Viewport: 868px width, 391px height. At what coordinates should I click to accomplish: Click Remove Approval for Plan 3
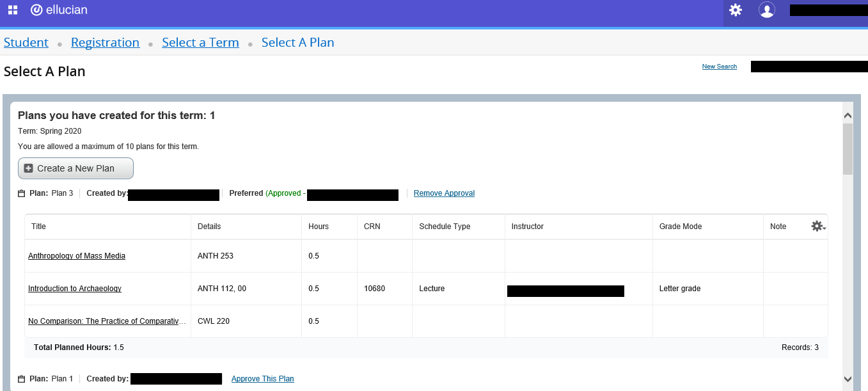pos(444,193)
